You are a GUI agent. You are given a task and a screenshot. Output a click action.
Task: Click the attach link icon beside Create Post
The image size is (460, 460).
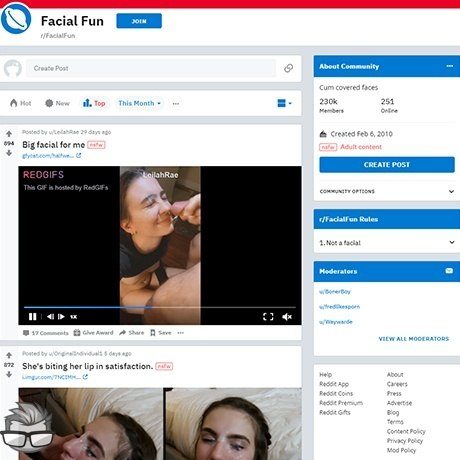pyautogui.click(x=288, y=68)
